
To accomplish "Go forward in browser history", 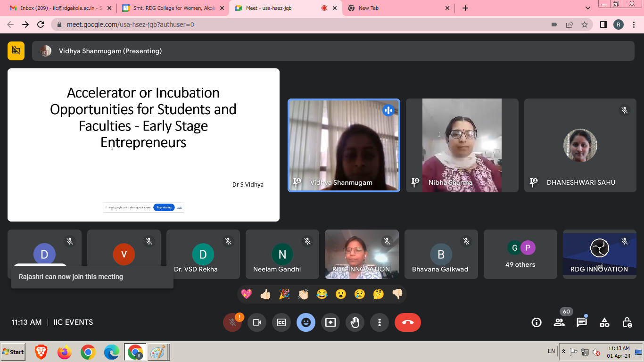I will (25, 25).
